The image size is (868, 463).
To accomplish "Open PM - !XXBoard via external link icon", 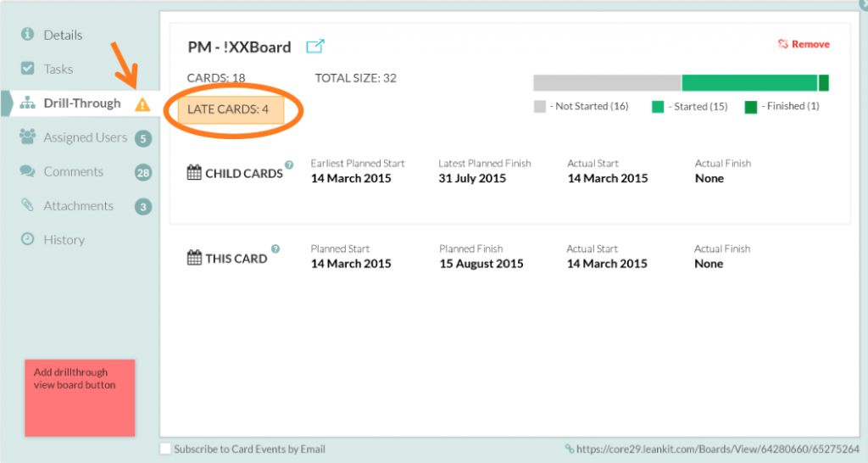I will coord(315,46).
